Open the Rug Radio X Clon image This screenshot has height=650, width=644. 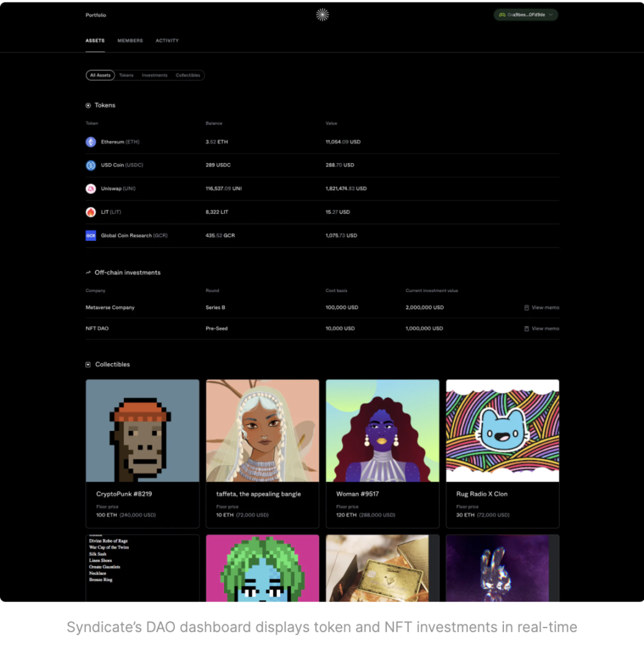tap(503, 431)
